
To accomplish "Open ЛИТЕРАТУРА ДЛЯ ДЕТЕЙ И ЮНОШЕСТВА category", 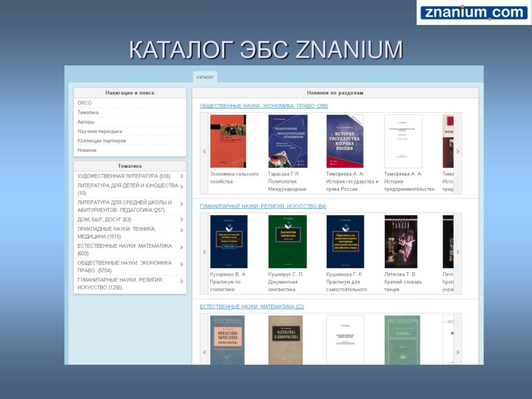I will (x=128, y=189).
